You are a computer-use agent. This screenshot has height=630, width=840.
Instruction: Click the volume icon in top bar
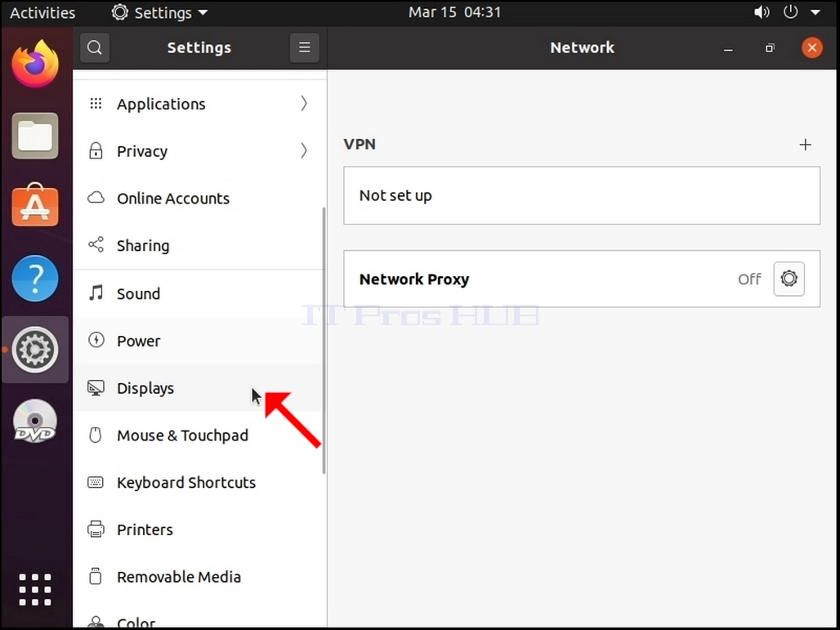pyautogui.click(x=762, y=12)
